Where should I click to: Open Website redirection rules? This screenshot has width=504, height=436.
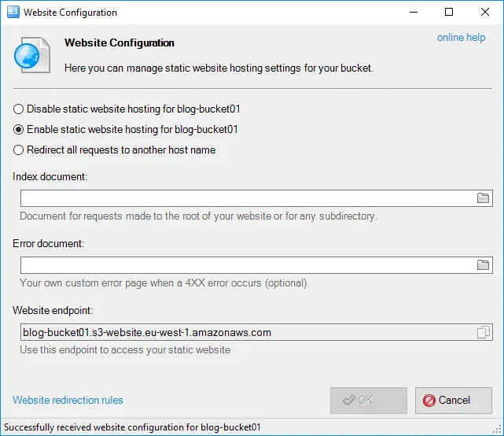(x=68, y=400)
